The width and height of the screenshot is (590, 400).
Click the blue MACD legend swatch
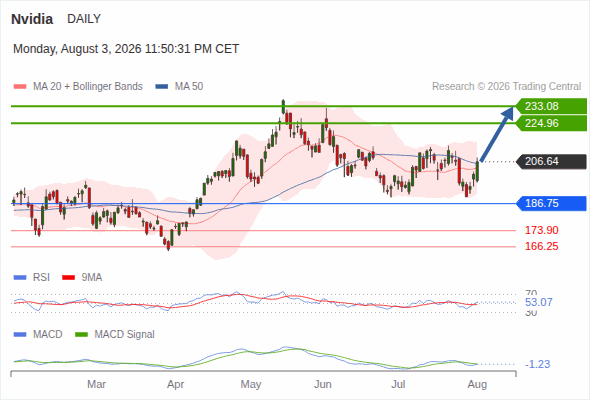[x=20, y=335]
